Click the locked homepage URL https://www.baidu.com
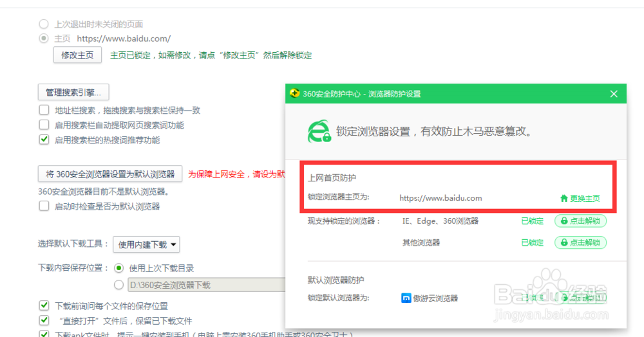The height and width of the screenshot is (337, 644). [x=440, y=198]
